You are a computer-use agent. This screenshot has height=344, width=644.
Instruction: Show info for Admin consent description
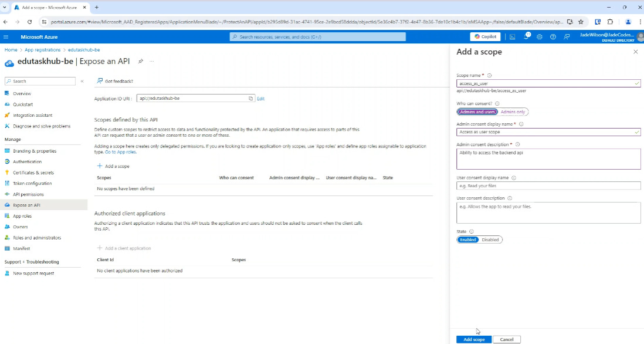tap(517, 144)
